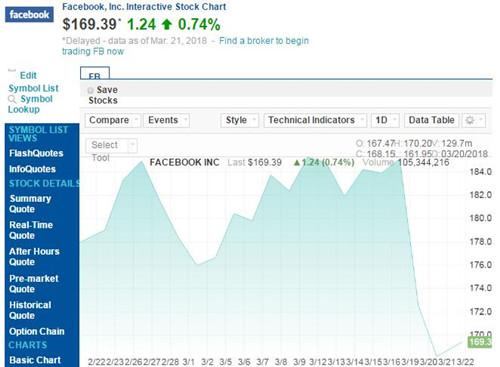The height and width of the screenshot is (367, 500).
Task: Open Historical Quote in the sidebar
Action: pos(30,310)
